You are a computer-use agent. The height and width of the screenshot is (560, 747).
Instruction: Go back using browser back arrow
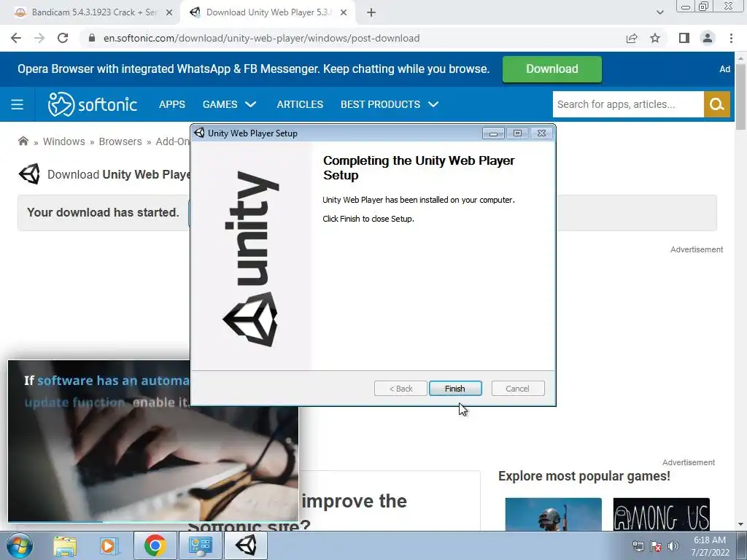tap(16, 38)
